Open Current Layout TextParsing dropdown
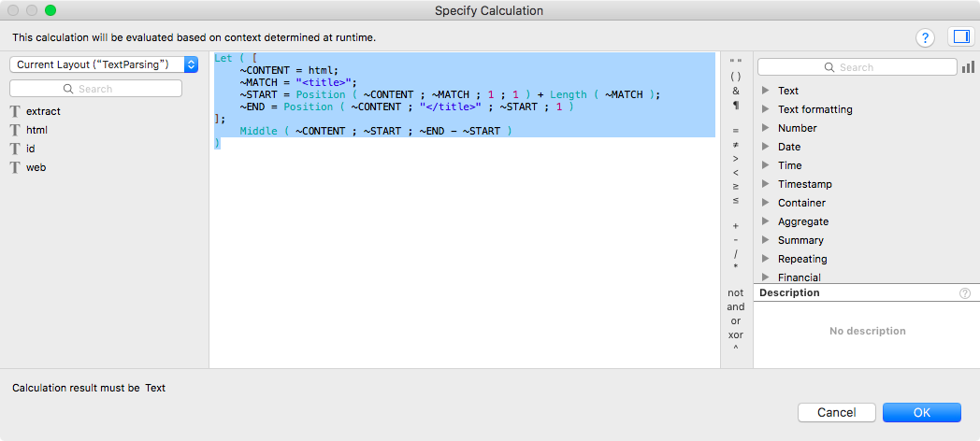Screen dimensions: 980x441 pos(104,64)
